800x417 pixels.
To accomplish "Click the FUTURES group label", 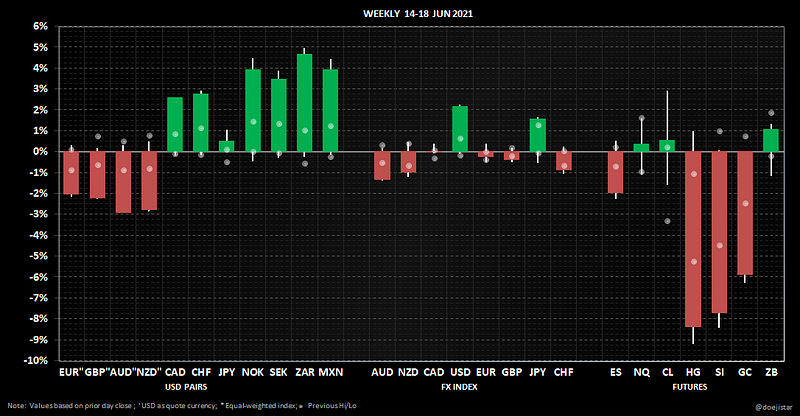I will [692, 385].
